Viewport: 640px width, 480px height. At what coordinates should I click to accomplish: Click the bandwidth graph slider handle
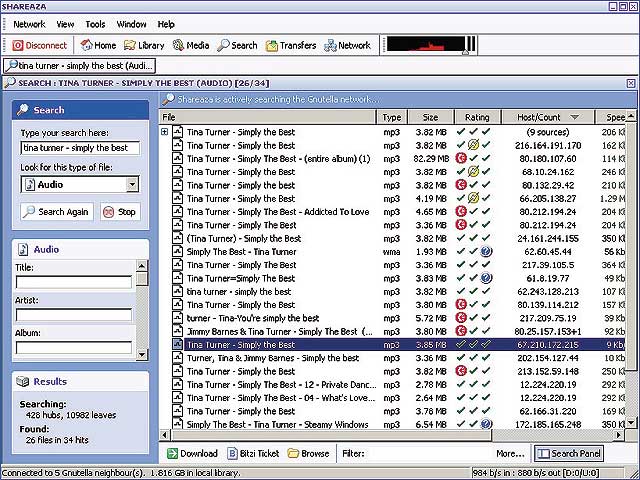point(465,52)
